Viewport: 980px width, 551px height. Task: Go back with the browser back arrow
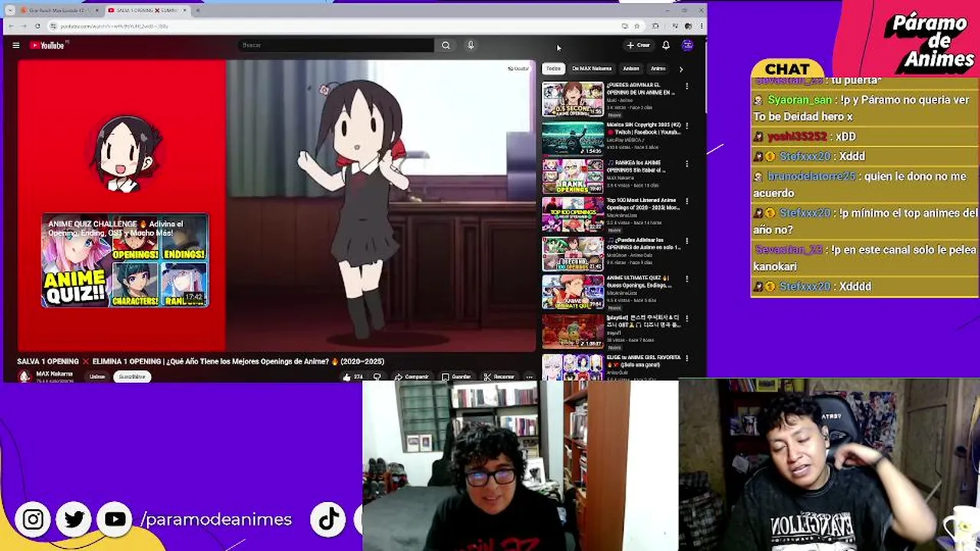pos(11,26)
